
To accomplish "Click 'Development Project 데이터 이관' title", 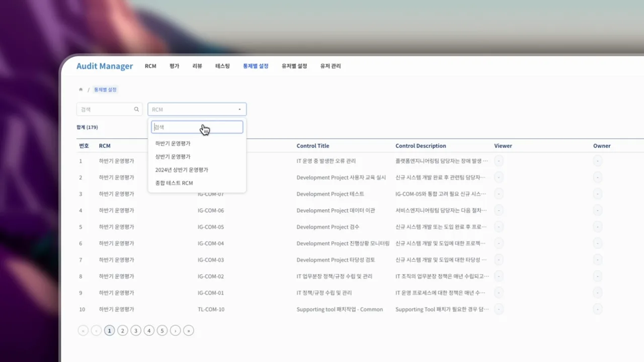I will pyautogui.click(x=336, y=210).
